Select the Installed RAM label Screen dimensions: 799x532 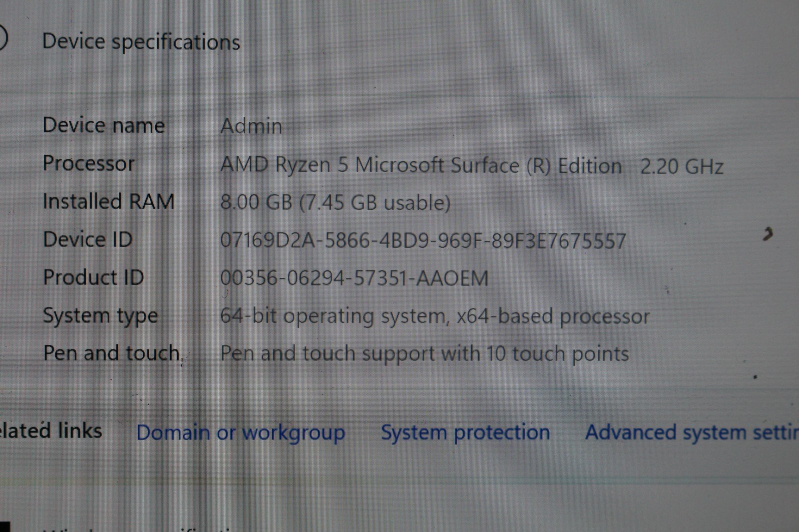[x=109, y=201]
